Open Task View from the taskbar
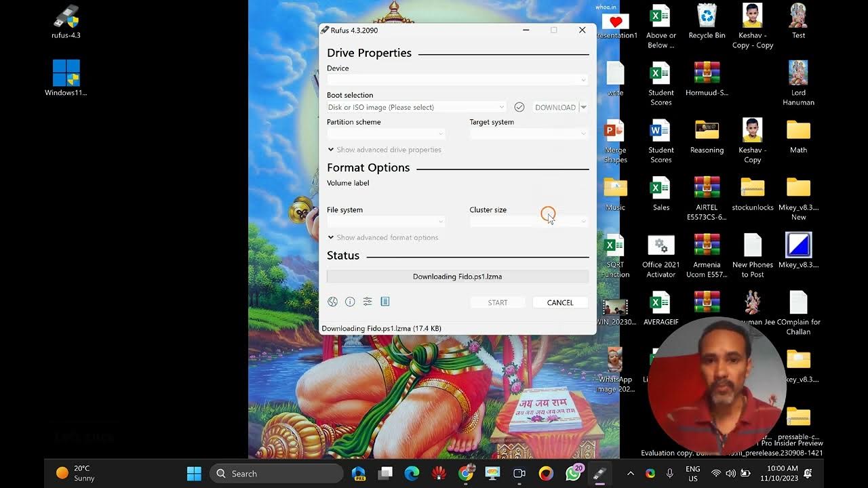Screen dimensions: 868x488 (385, 474)
